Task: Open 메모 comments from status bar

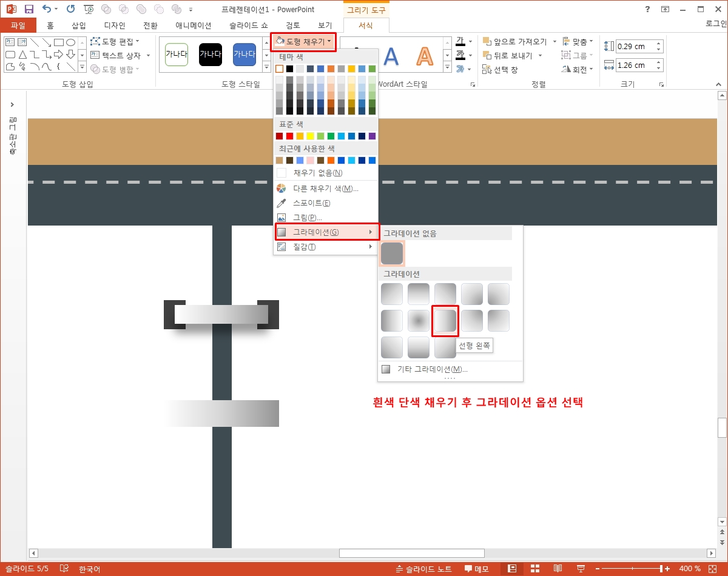Action: click(477, 569)
